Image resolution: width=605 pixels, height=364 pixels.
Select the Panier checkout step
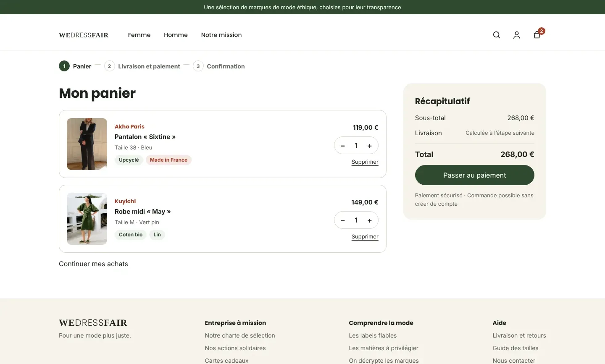click(75, 66)
